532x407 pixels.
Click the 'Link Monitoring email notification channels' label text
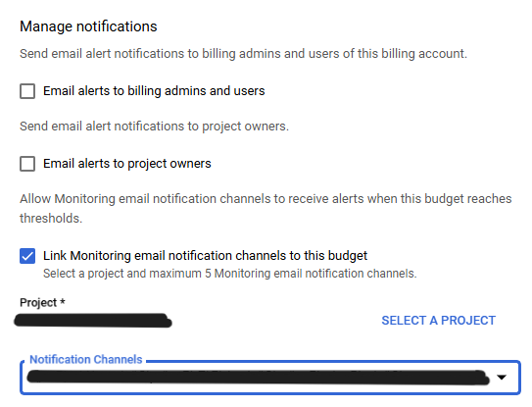tap(205, 256)
